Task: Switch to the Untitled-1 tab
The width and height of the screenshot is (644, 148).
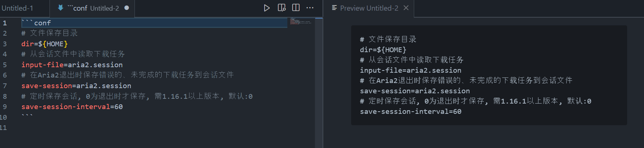Action: (x=17, y=8)
